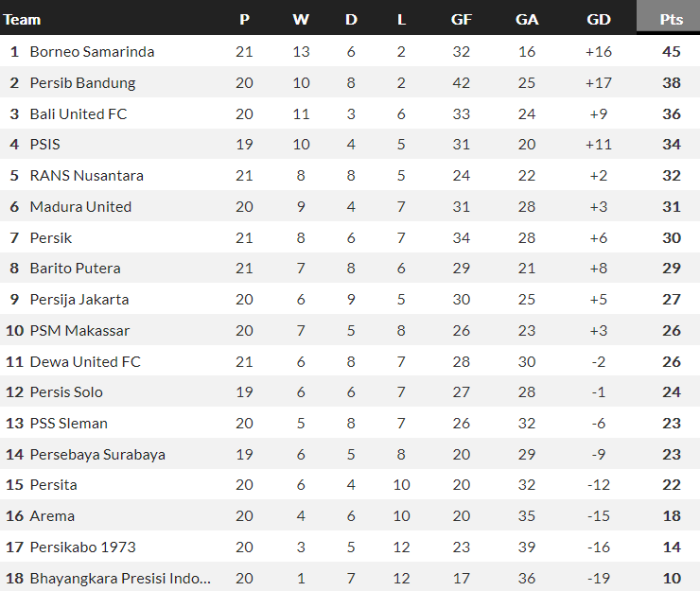Open truncated Bhayangkara Presisi team name
700x591 pixels.
pyautogui.click(x=120, y=579)
